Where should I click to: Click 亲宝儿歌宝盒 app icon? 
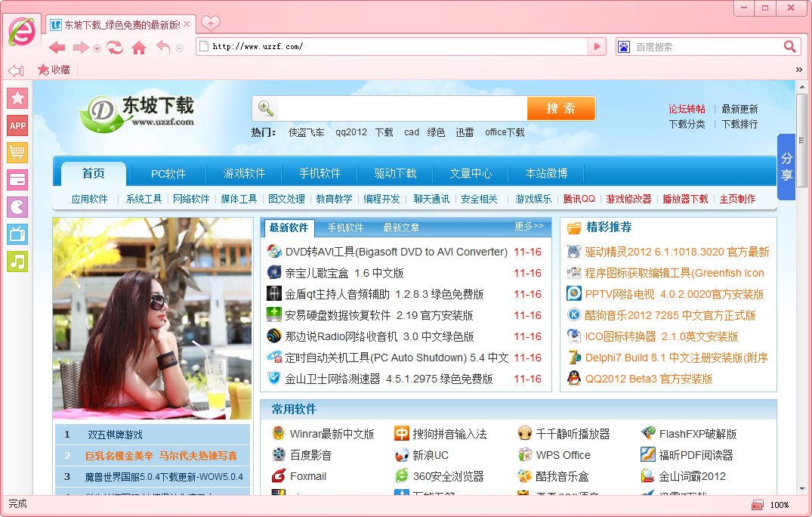pyautogui.click(x=274, y=273)
